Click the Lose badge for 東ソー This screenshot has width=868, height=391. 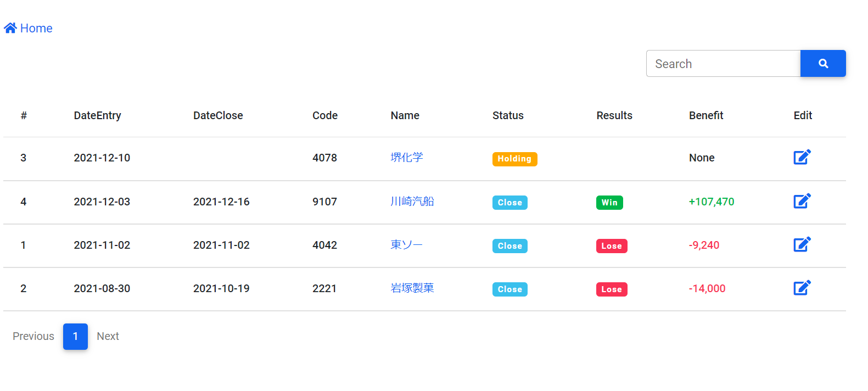coord(612,246)
